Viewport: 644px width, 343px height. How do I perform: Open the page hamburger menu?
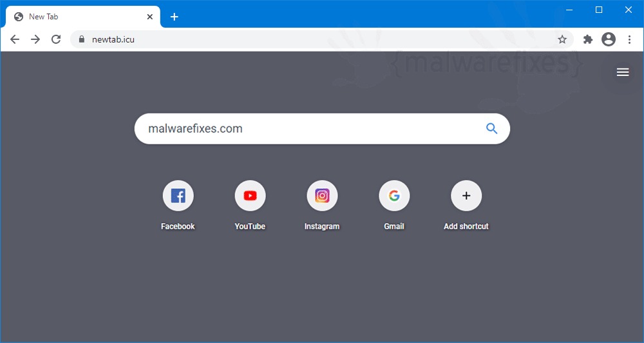(623, 72)
